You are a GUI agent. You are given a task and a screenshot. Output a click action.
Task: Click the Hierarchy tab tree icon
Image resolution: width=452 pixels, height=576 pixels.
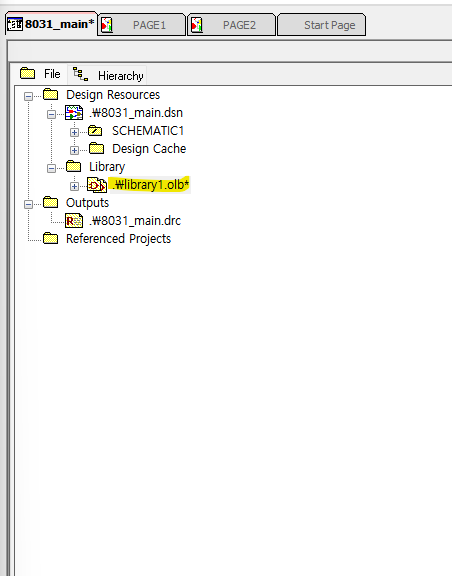tap(80, 74)
